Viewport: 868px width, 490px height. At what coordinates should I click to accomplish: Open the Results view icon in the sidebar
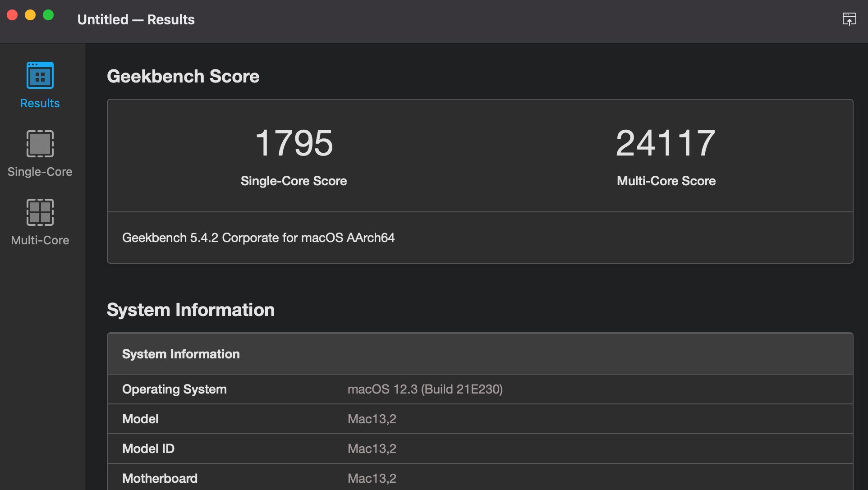40,76
